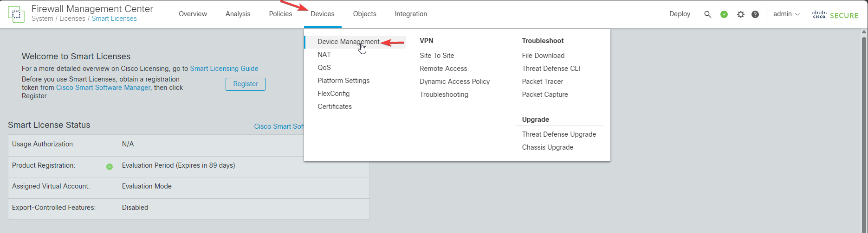Viewport: 868px width, 233px height.
Task: Open the search magnifier icon
Action: [x=707, y=14]
